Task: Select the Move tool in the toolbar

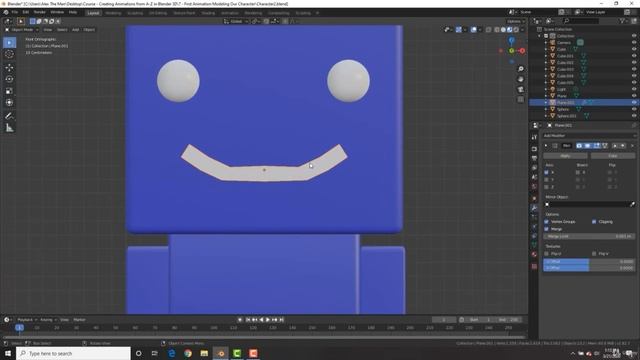Action: coord(9,67)
